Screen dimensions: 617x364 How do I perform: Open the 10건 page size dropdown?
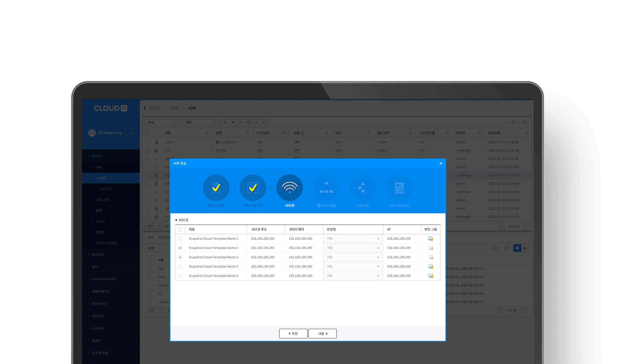point(154,226)
